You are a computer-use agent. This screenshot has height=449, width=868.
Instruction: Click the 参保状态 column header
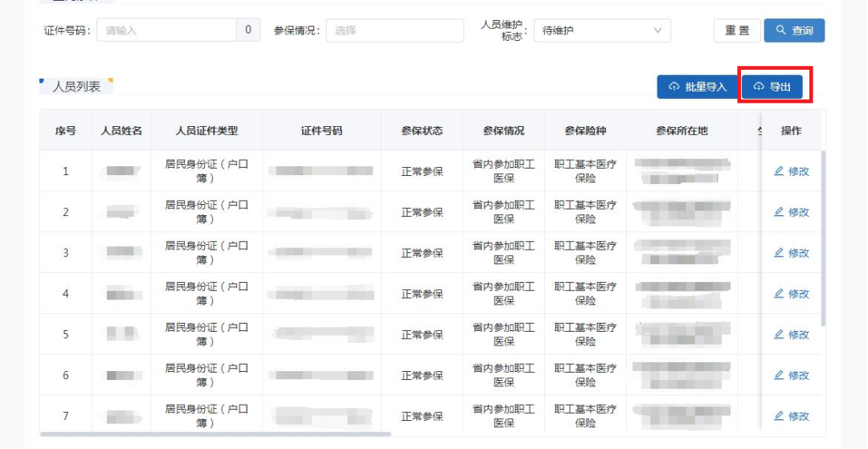pyautogui.click(x=422, y=131)
